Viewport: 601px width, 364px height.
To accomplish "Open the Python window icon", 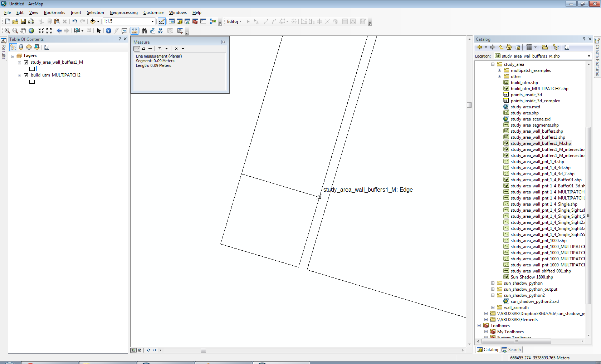I will [x=203, y=21].
